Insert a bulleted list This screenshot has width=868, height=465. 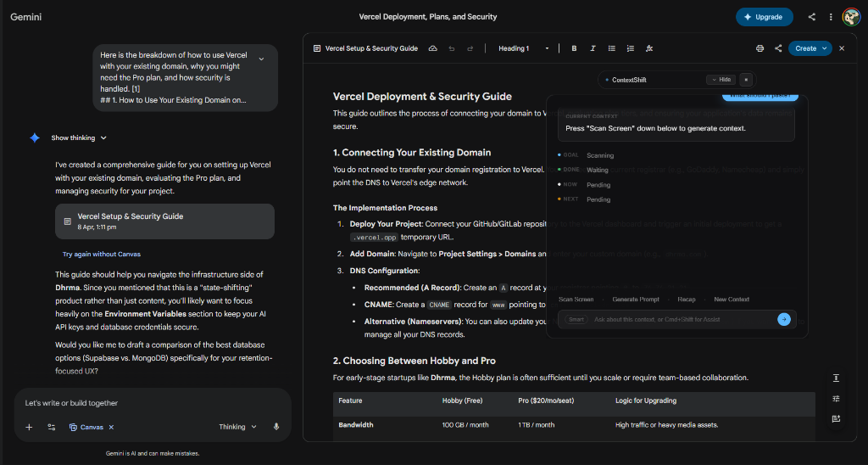pos(612,48)
